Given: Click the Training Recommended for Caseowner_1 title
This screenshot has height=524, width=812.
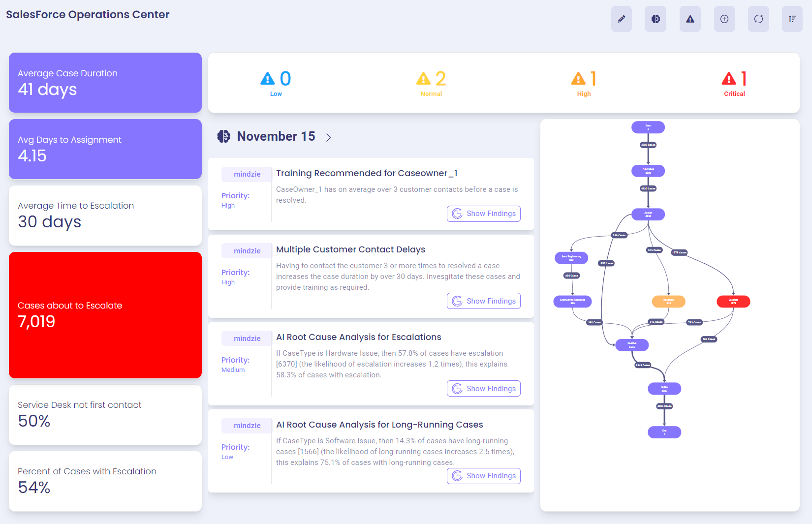Looking at the screenshot, I should coord(367,173).
